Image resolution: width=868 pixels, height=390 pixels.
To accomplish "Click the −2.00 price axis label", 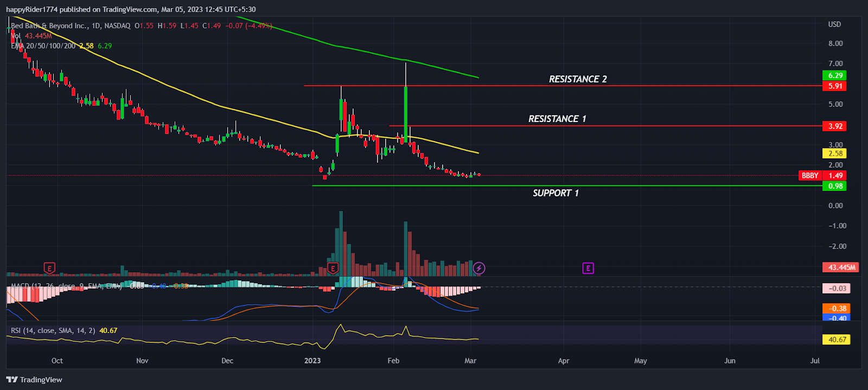I will (837, 246).
